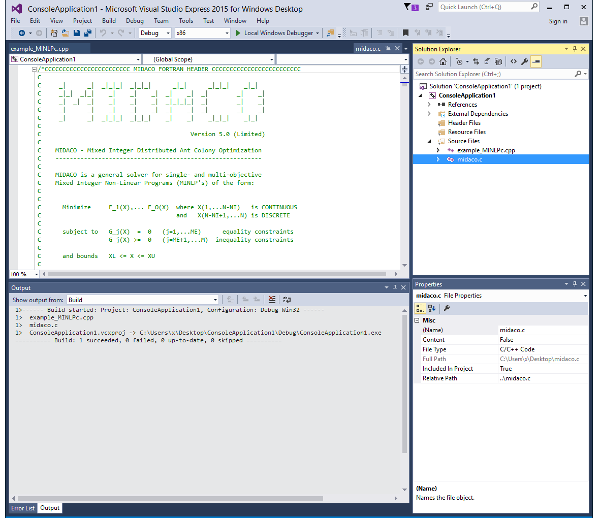Collapse the Source Files folder
The height and width of the screenshot is (518, 600).
click(x=429, y=141)
